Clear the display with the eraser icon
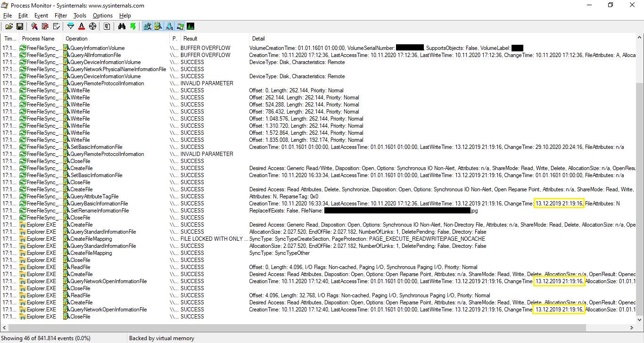The width and height of the screenshot is (644, 343). [x=56, y=26]
